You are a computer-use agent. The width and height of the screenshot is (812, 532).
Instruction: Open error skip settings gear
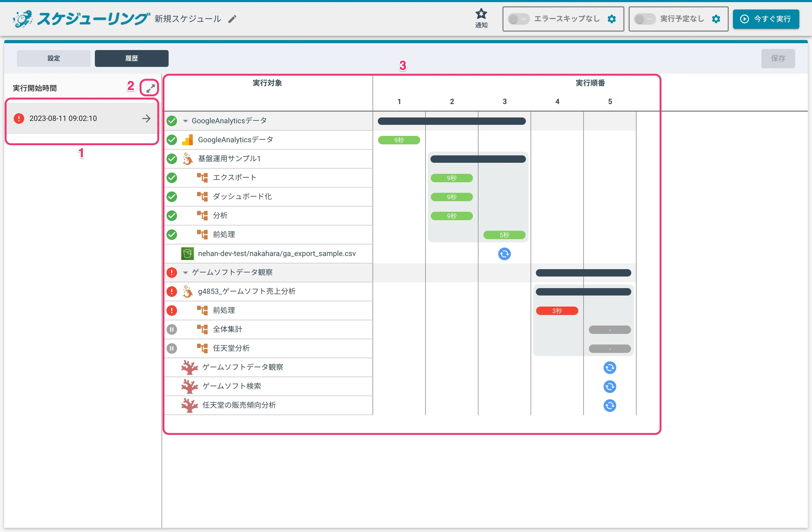tap(612, 19)
